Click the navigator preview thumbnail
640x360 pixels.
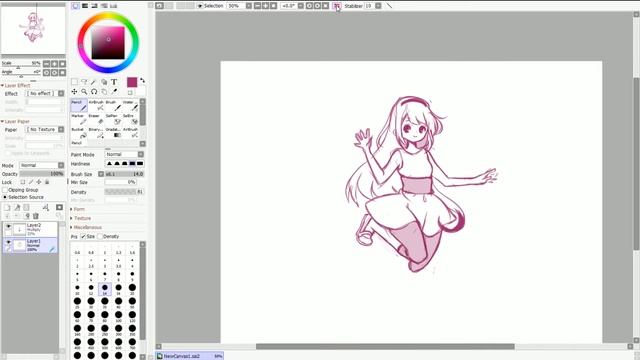tap(33, 31)
